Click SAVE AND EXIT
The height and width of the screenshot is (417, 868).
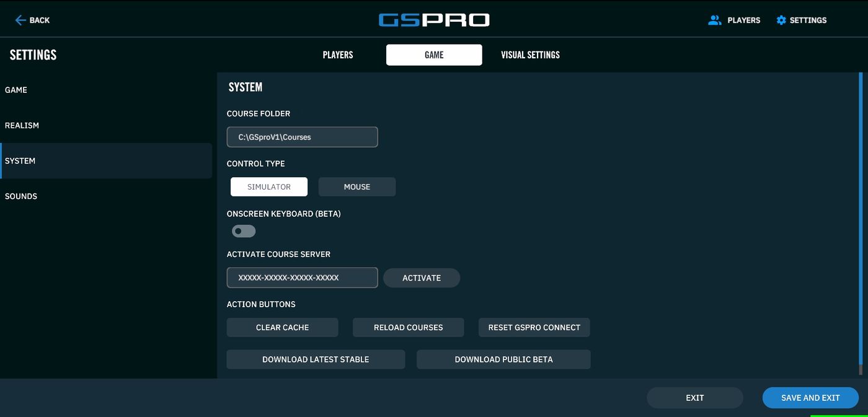(810, 398)
